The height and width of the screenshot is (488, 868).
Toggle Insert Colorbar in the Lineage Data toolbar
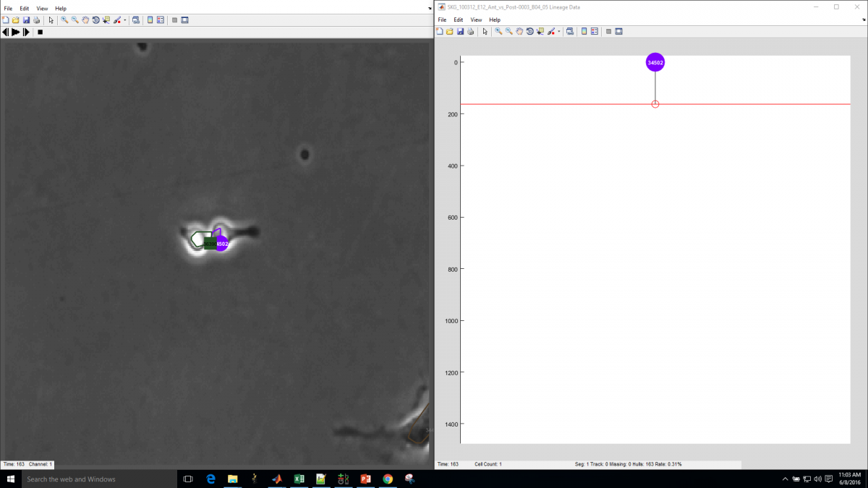(x=584, y=32)
